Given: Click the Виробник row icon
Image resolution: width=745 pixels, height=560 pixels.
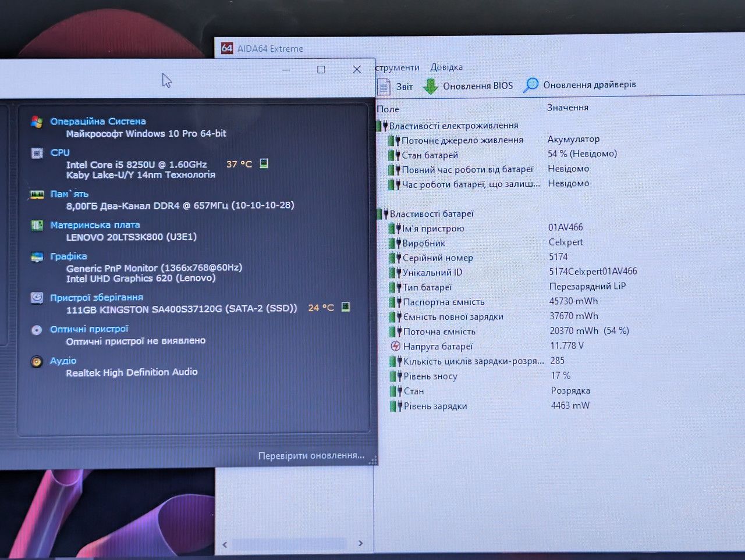Looking at the screenshot, I should click(x=395, y=243).
